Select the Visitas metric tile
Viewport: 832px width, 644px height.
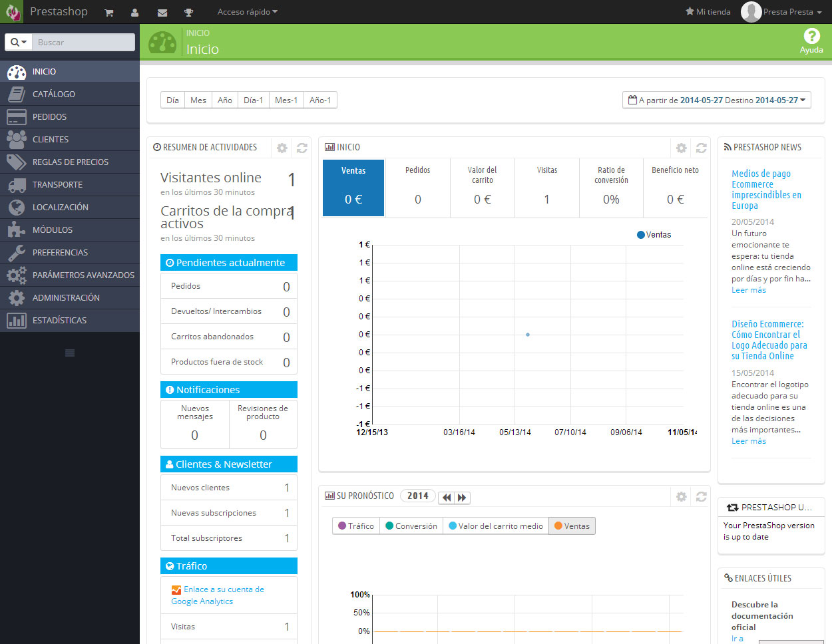click(547, 188)
